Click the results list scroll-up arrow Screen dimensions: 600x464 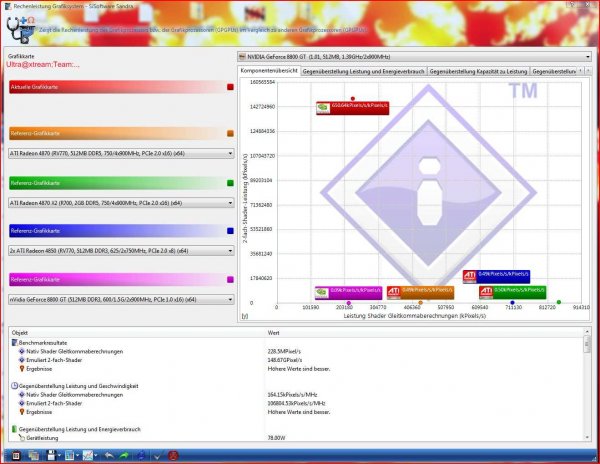[x=587, y=331]
